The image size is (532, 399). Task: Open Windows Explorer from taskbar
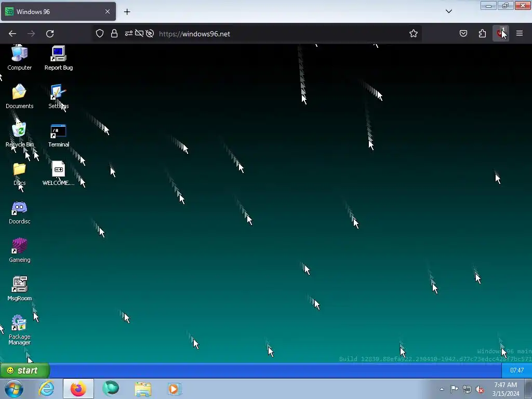click(x=143, y=389)
